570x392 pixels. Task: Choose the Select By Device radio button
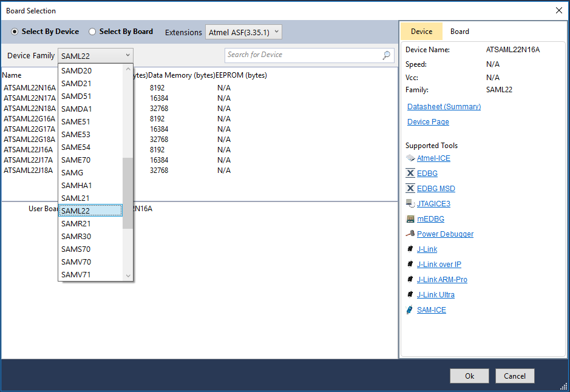15,32
